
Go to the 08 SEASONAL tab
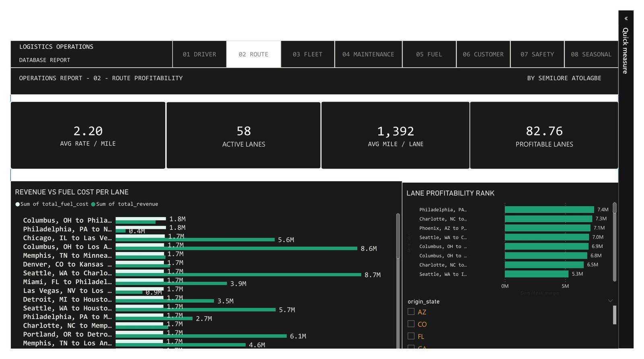(x=591, y=54)
